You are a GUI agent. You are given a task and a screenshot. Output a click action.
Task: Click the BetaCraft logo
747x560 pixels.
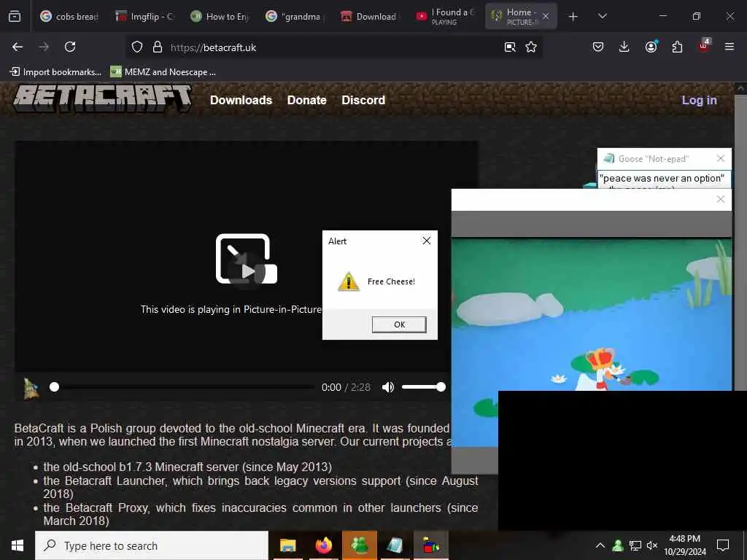(102, 98)
